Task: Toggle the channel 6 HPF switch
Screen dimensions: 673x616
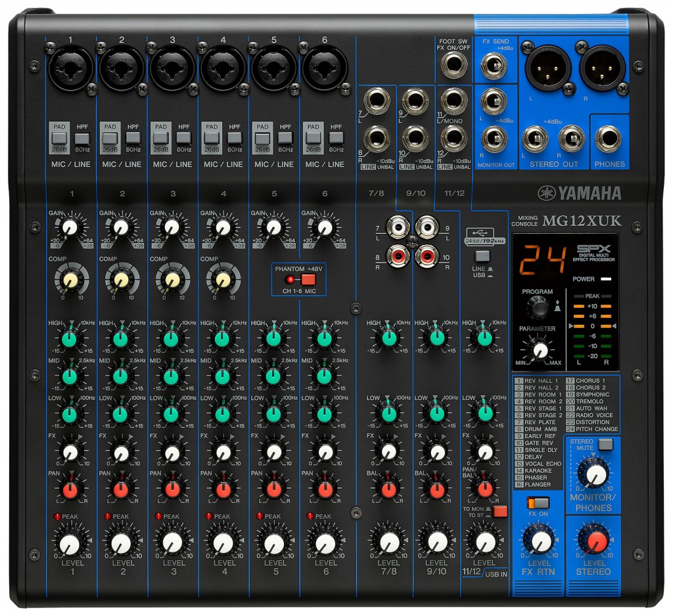Action: pyautogui.click(x=336, y=138)
